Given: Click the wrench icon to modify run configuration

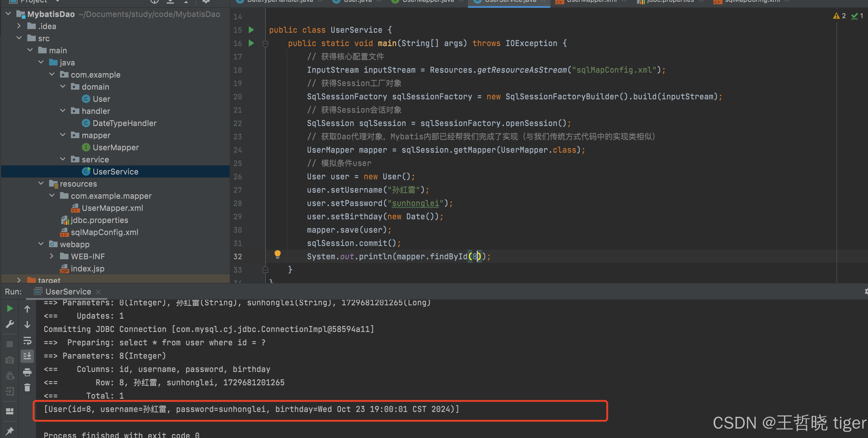Looking at the screenshot, I should (x=10, y=324).
